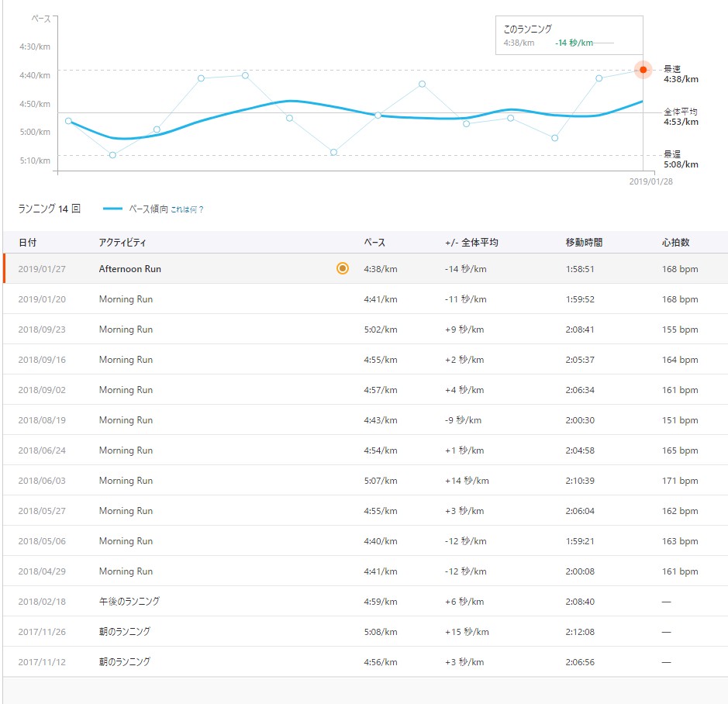Click the 全体平均 4:53/km label

pyautogui.click(x=681, y=116)
